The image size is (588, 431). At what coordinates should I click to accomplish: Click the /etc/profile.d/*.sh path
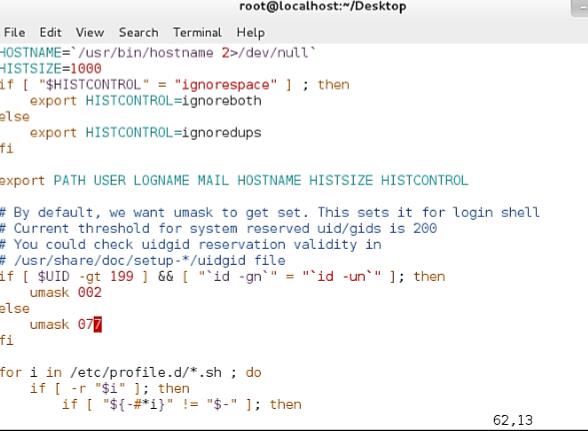146,372
